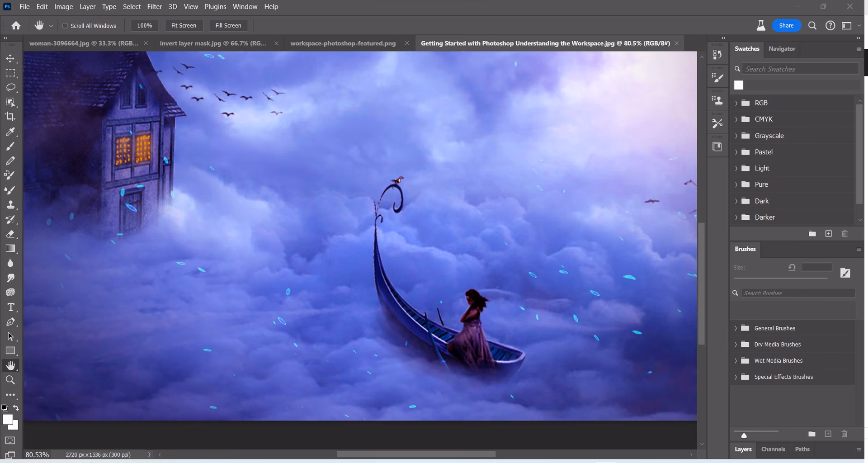Screen dimensions: 868x463
Task: Select the white color swatch
Action: click(x=739, y=85)
